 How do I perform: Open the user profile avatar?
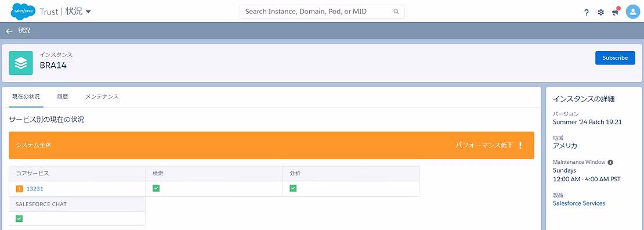pyautogui.click(x=634, y=12)
